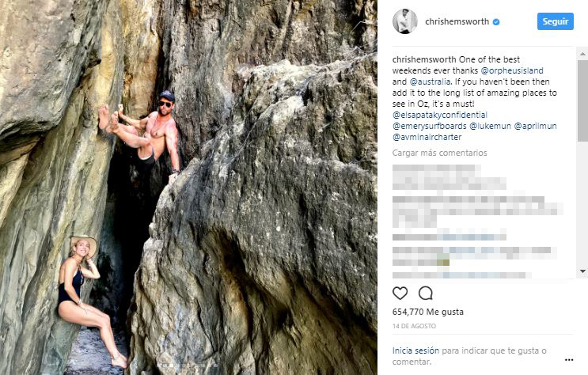Click the heart like icon
This screenshot has width=588, height=375.
400,294
